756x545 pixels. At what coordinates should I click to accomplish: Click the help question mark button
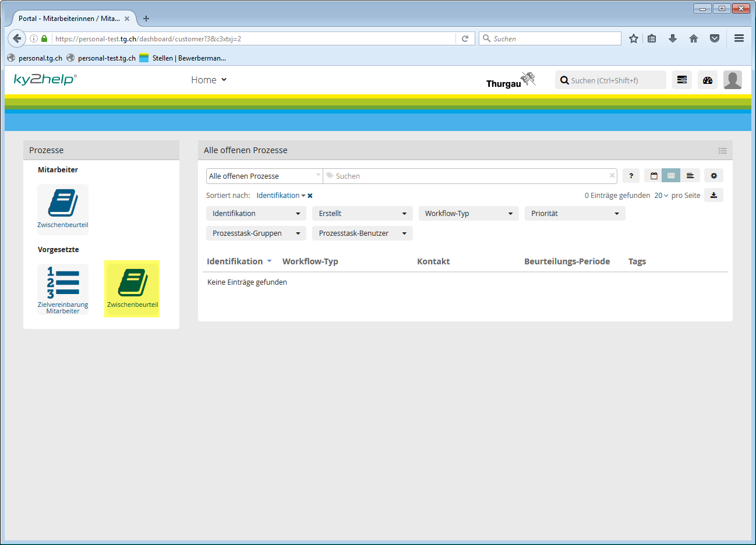coord(631,176)
